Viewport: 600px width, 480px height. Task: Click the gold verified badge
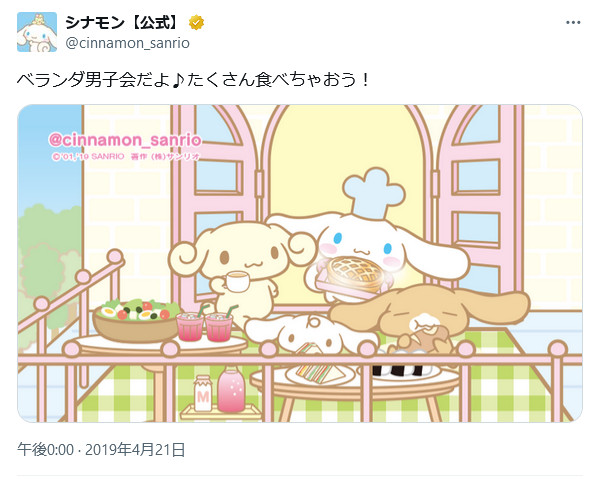pos(196,23)
